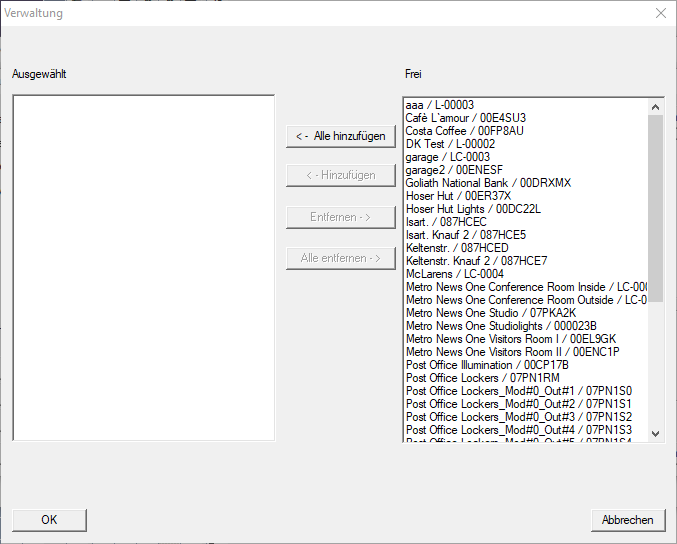Select 'aaa / L-00003' in Frei list
This screenshot has height=544, width=677.
(440, 105)
